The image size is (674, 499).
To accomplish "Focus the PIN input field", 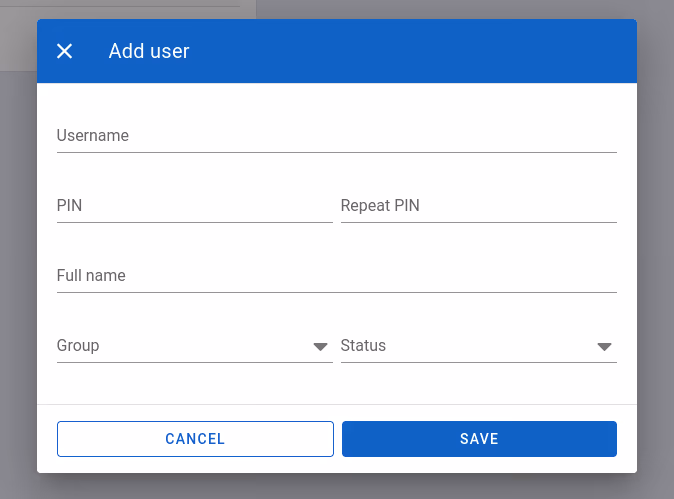I will (x=195, y=206).
